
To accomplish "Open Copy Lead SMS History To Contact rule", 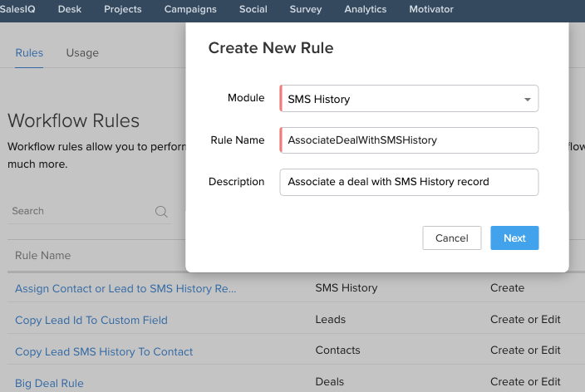I will 104,351.
